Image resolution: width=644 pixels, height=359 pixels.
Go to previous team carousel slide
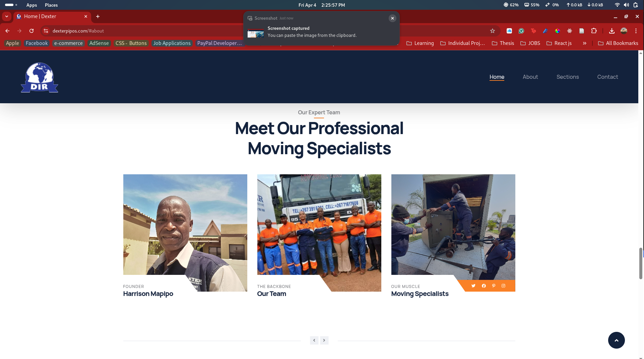314,340
